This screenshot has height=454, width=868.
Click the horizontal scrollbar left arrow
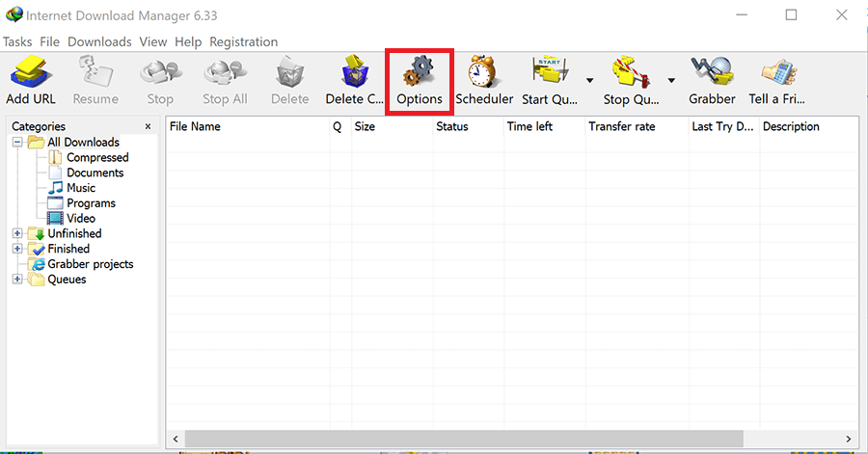click(176, 440)
